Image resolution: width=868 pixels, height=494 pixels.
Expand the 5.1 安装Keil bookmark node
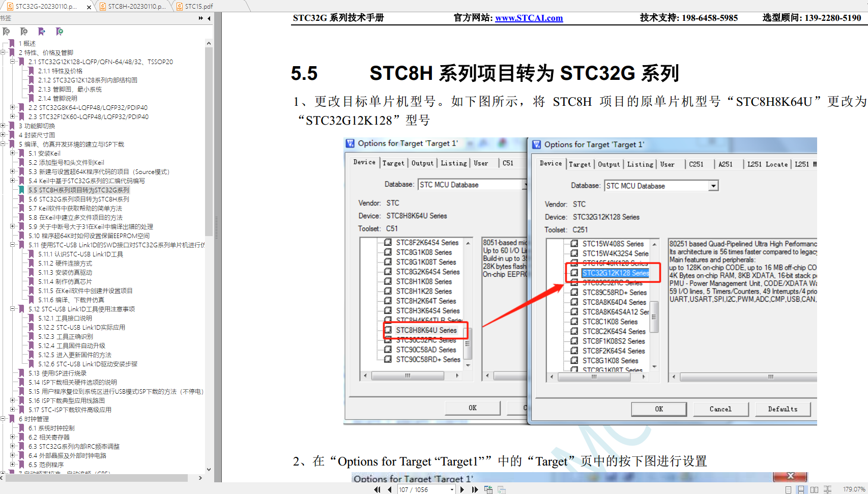13,153
